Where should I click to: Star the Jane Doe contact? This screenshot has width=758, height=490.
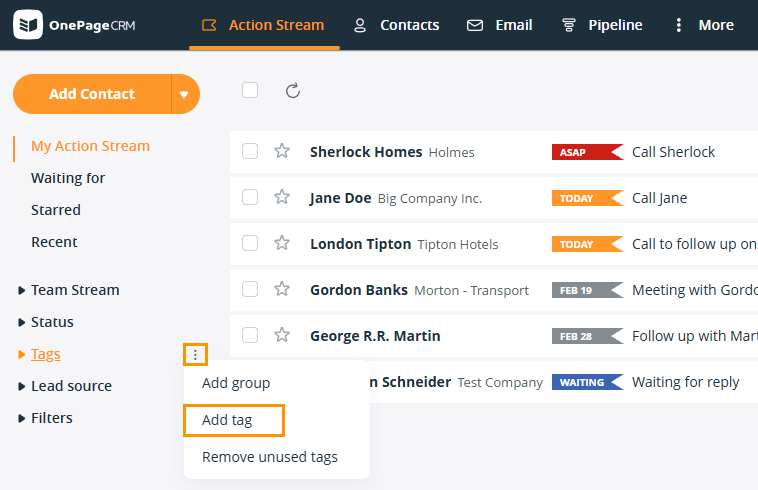pos(282,197)
